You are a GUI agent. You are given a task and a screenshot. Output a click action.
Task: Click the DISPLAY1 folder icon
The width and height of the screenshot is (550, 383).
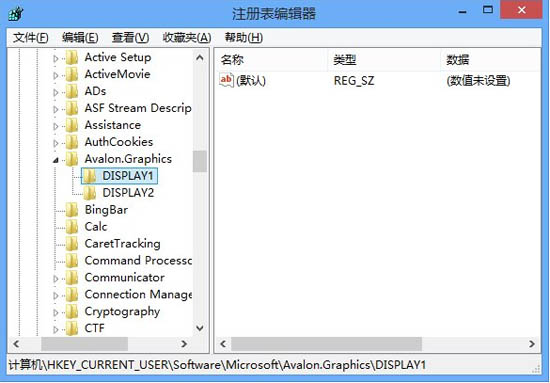coord(90,176)
